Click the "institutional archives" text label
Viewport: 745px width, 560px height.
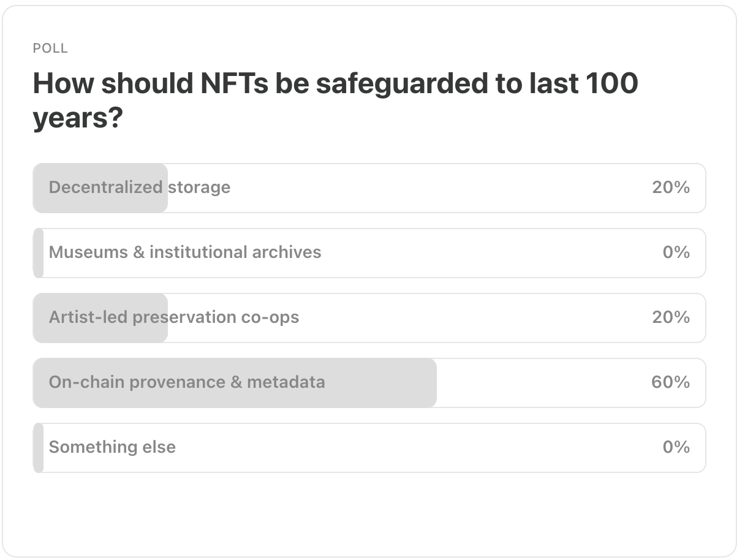(x=235, y=252)
